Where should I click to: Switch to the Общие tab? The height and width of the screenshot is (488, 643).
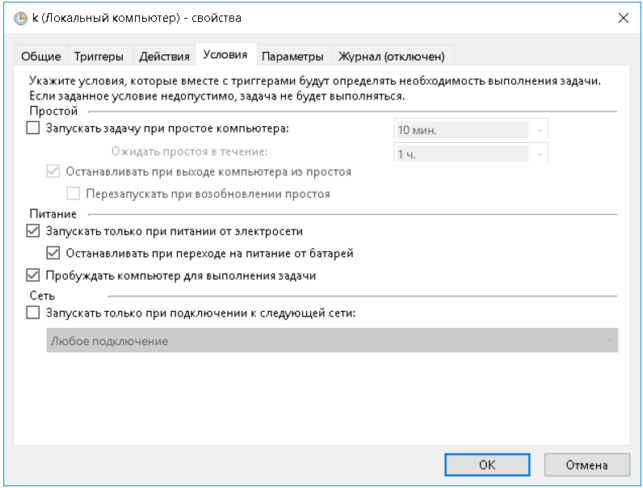pyautogui.click(x=41, y=56)
